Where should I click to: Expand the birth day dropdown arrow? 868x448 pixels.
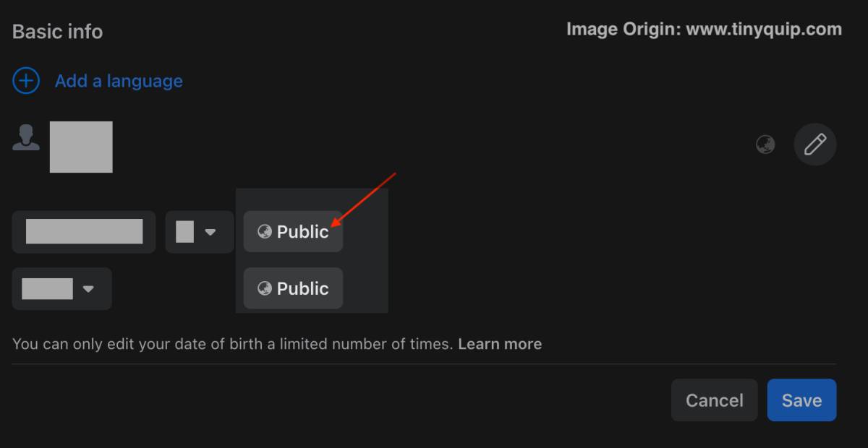coord(210,232)
